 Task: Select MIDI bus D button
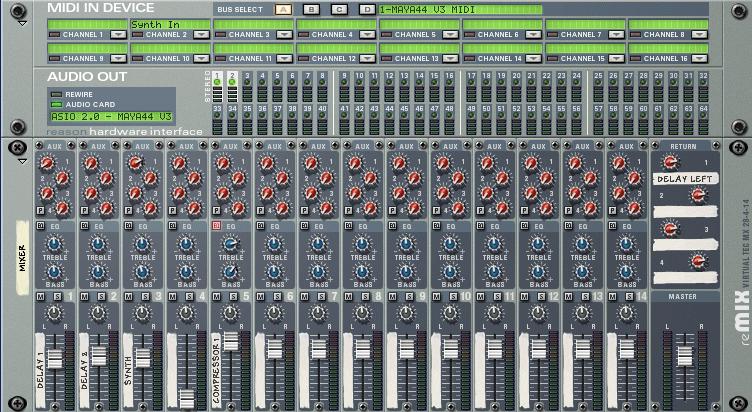(x=368, y=10)
